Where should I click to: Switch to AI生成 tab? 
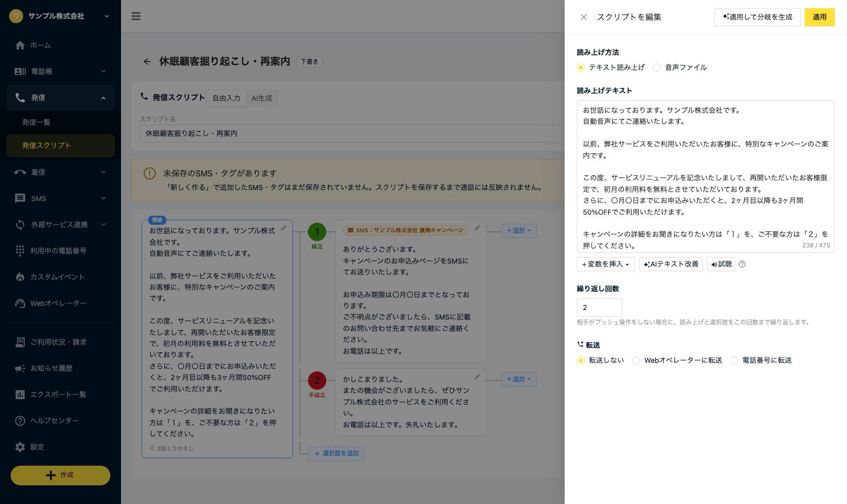[x=262, y=98]
